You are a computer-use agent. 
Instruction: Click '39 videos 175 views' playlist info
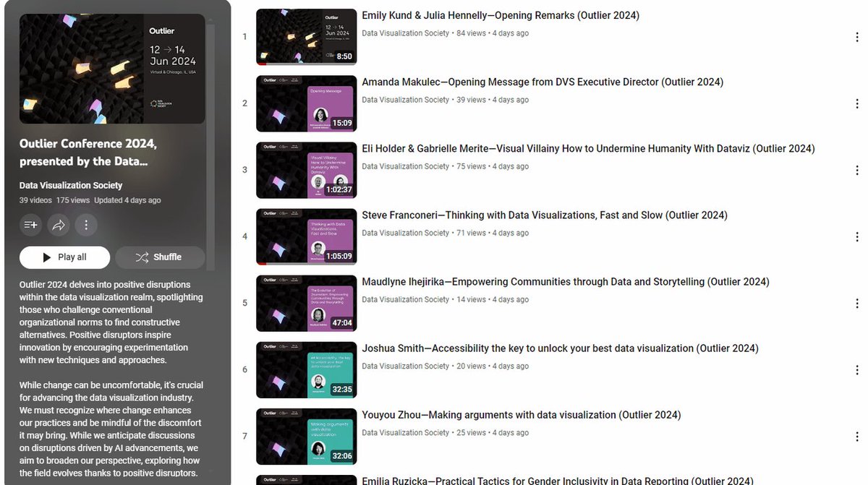coord(54,200)
